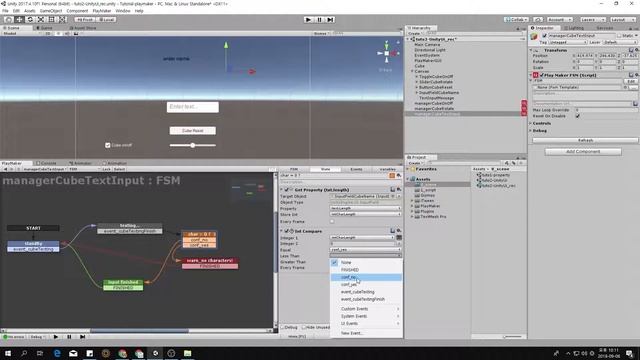Open the File menu

tap(5, 11)
